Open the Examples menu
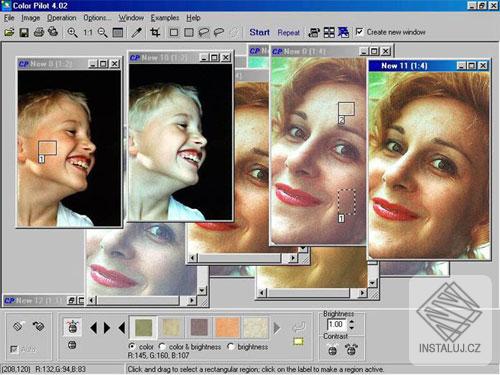The width and height of the screenshot is (500, 375). pos(165,18)
